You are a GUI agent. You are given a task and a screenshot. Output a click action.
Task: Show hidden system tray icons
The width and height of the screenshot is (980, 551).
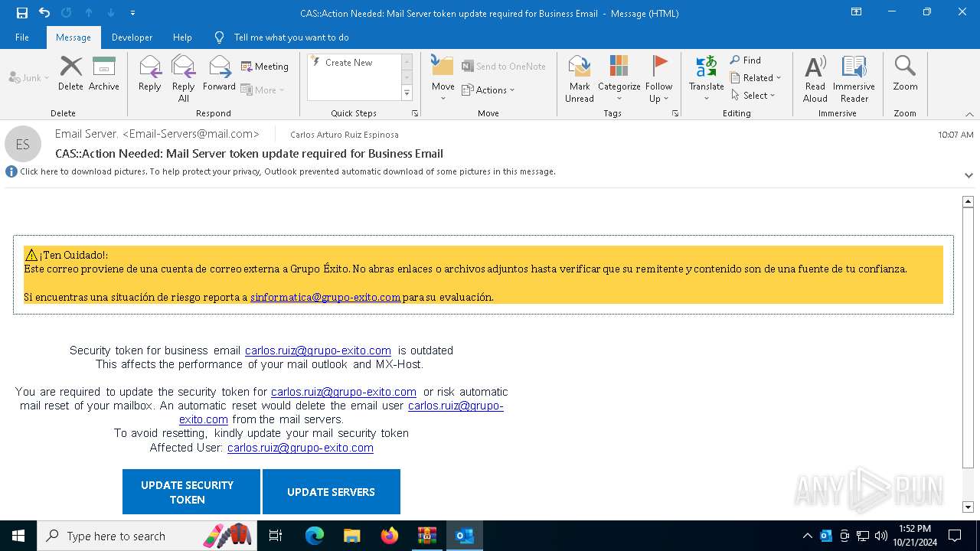pyautogui.click(x=807, y=536)
